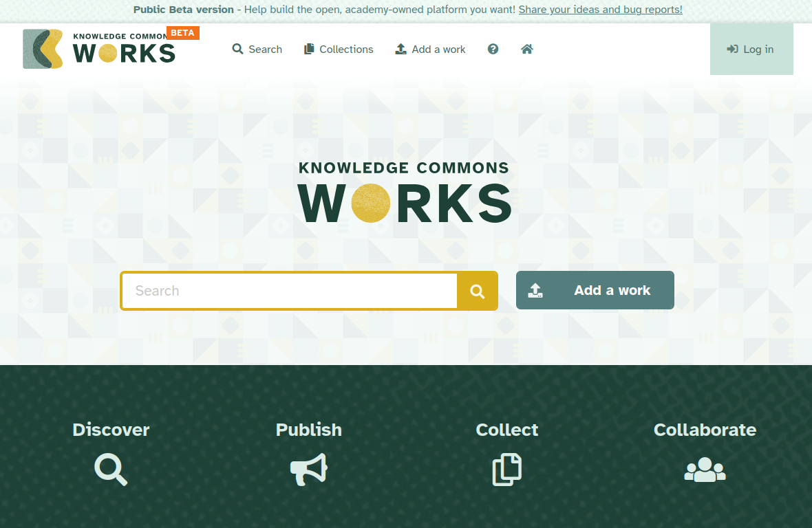The image size is (812, 528).
Task: Click the Public Beta version text
Action: (183, 10)
